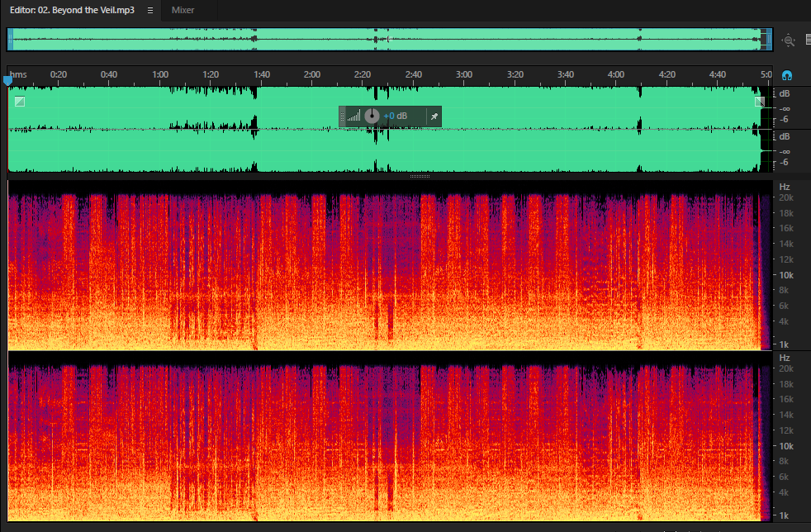811x532 pixels.
Task: Click the hms time format label
Action: click(x=18, y=74)
